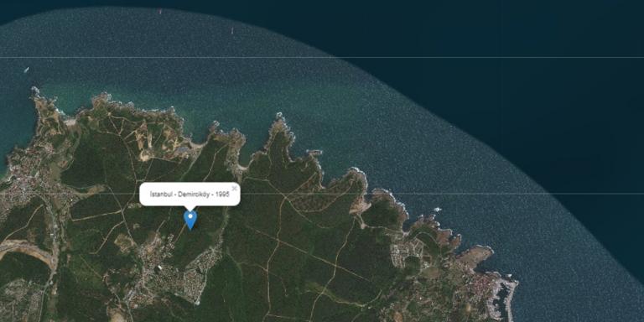Click the upper horizontal tile seam line over the sea

[x=322, y=57]
